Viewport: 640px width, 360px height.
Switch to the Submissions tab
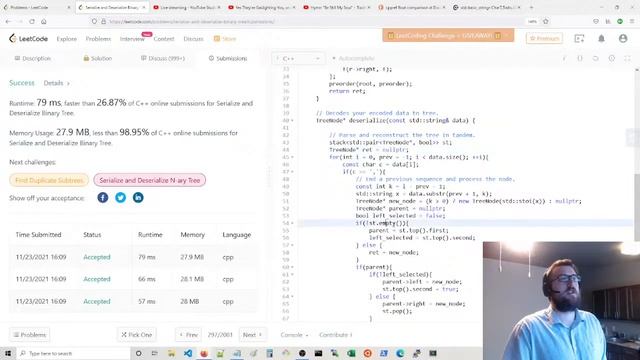pos(228,58)
